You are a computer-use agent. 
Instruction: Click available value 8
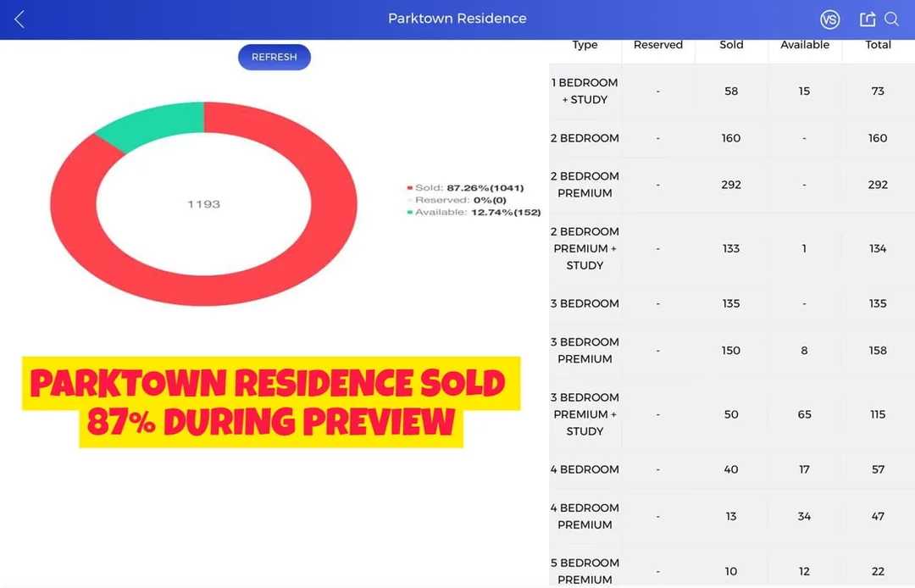(x=804, y=351)
